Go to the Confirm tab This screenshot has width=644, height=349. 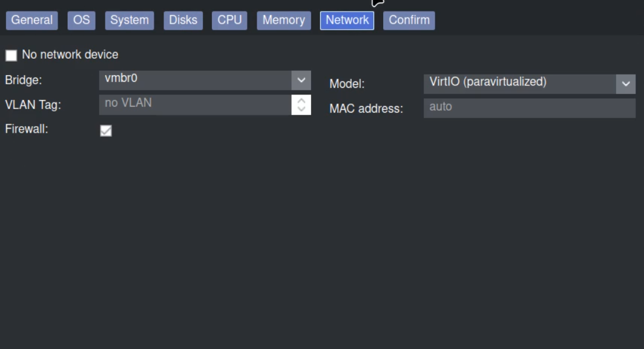[x=409, y=20]
